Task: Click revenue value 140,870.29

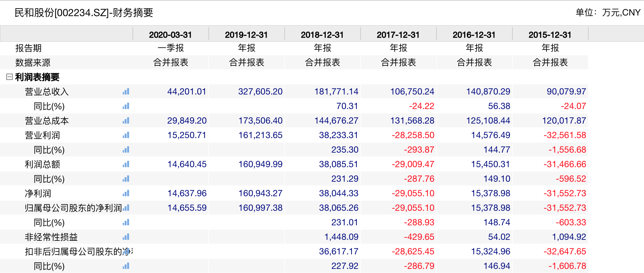Action: 488,92
